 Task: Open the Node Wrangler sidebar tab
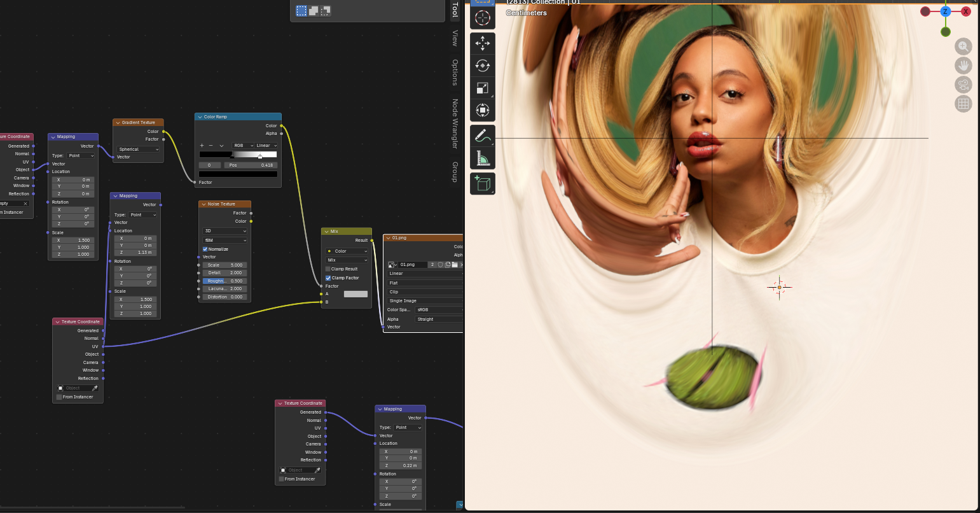pos(455,123)
